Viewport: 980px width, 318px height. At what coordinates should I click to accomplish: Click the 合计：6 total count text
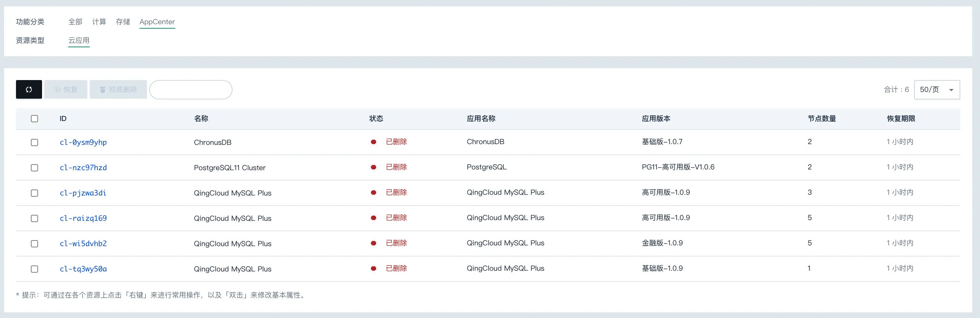coord(896,89)
